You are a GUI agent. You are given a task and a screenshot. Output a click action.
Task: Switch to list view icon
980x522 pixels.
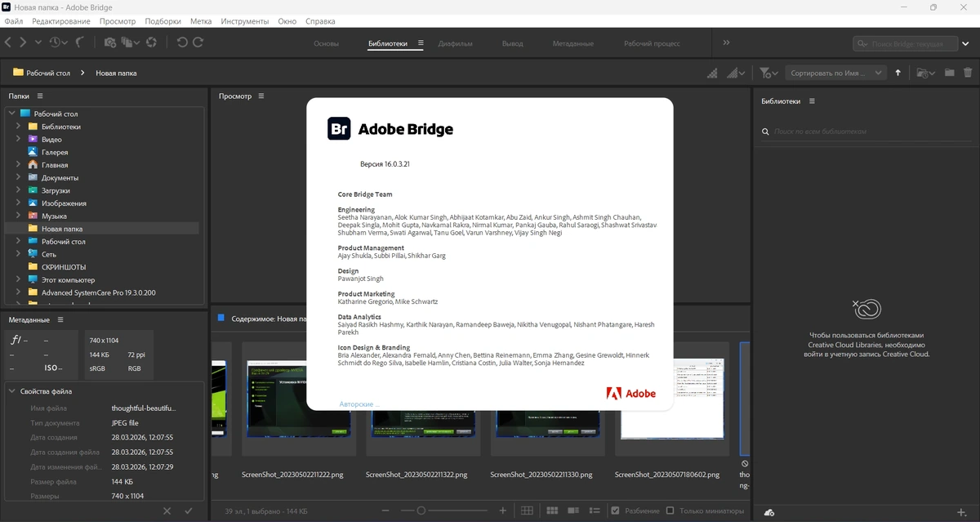pos(596,511)
